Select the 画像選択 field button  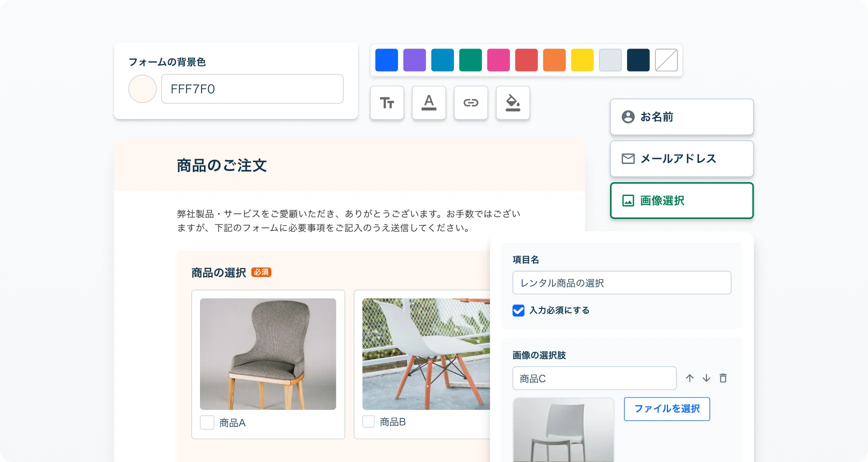click(x=682, y=201)
